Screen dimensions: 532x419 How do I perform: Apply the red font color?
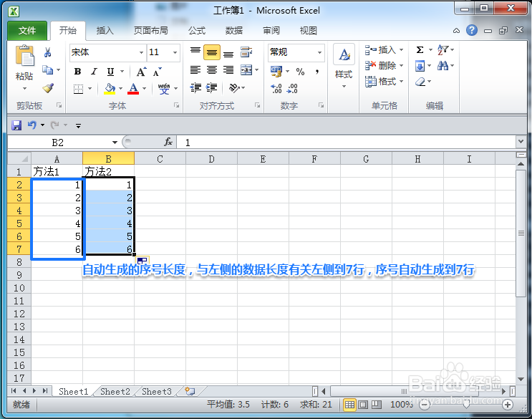133,89
